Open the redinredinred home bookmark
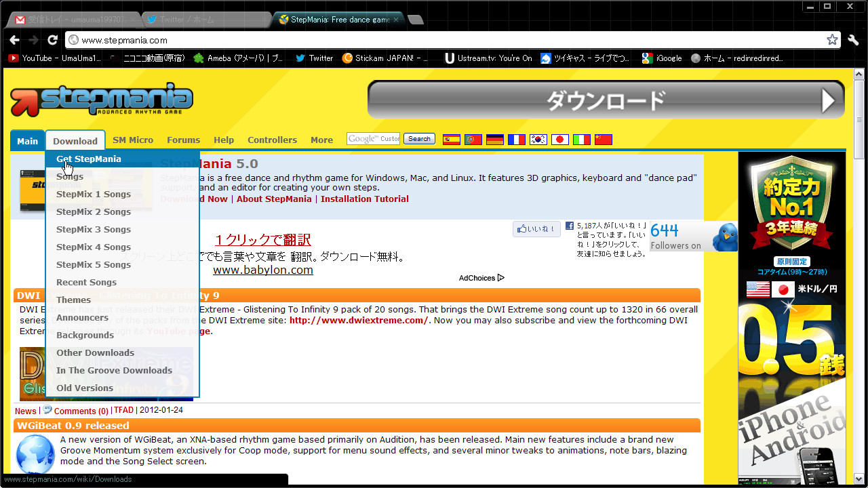The width and height of the screenshot is (868, 488). [736, 58]
